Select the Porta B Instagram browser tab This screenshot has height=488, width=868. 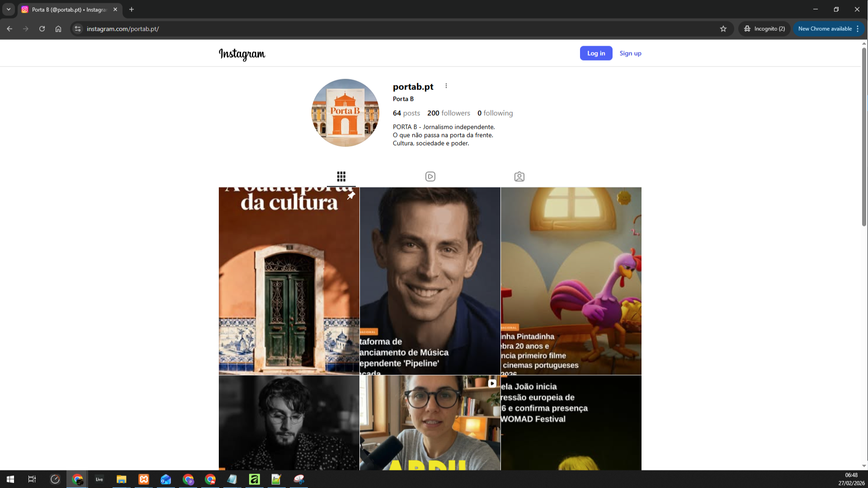tap(70, 9)
